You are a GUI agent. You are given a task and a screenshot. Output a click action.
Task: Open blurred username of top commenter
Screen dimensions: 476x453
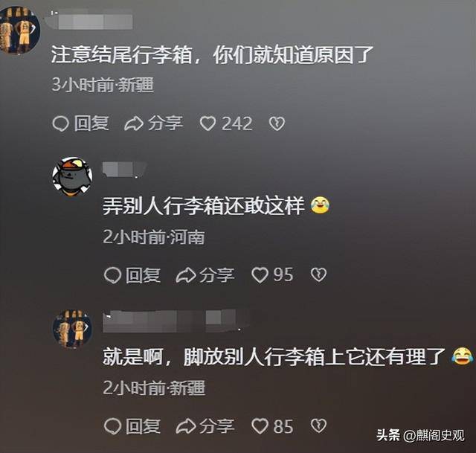91,19
